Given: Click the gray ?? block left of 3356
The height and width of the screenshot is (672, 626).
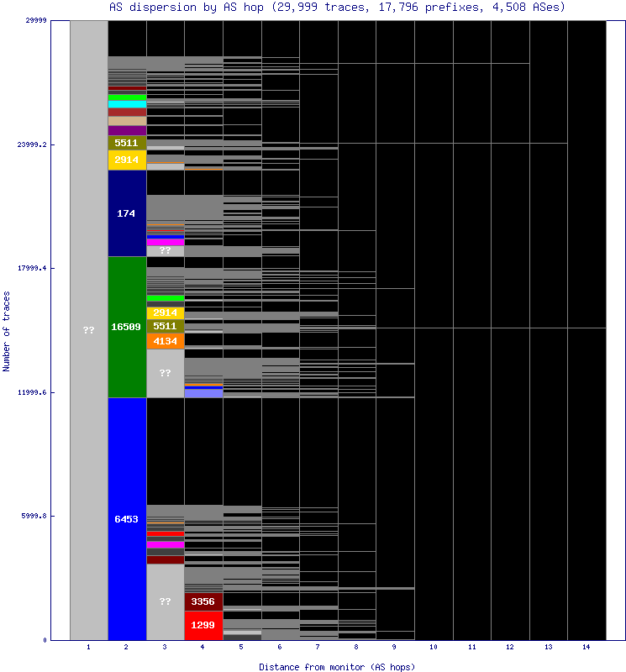Looking at the screenshot, I should click(166, 601).
